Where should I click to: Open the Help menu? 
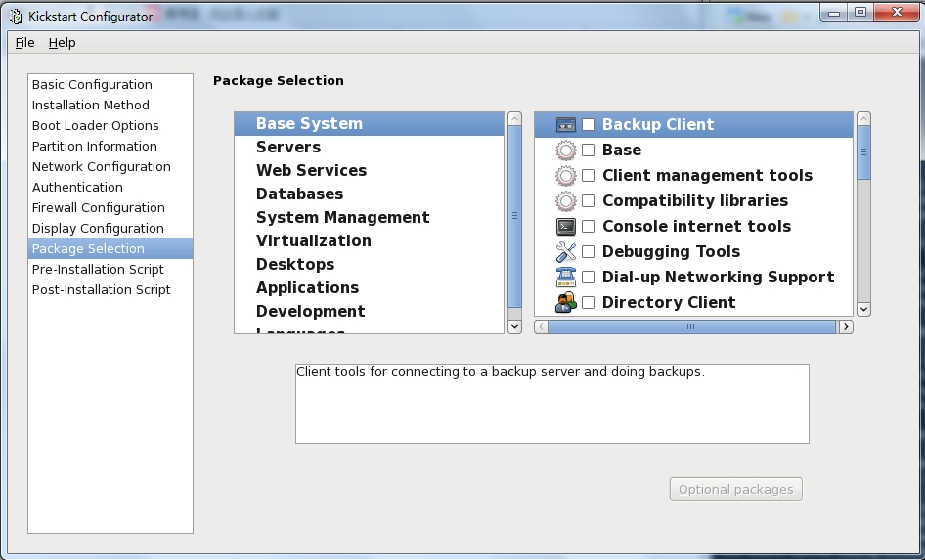coord(62,42)
